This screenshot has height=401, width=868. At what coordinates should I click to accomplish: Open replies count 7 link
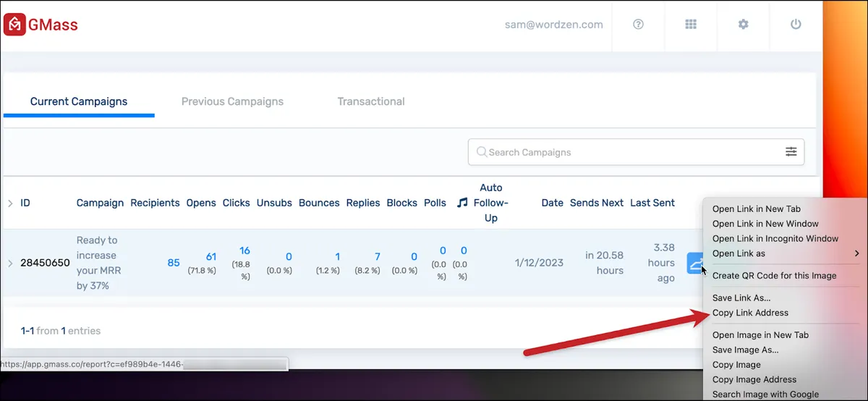click(x=378, y=256)
